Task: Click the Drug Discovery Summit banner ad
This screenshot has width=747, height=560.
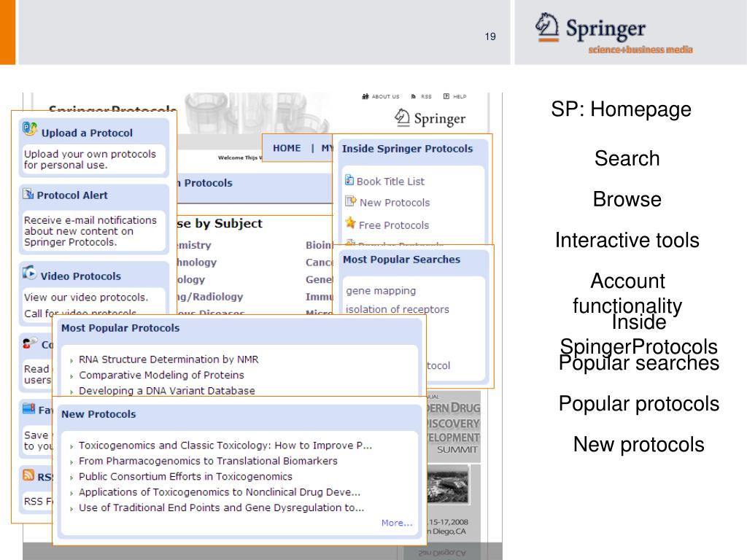Action: click(454, 427)
